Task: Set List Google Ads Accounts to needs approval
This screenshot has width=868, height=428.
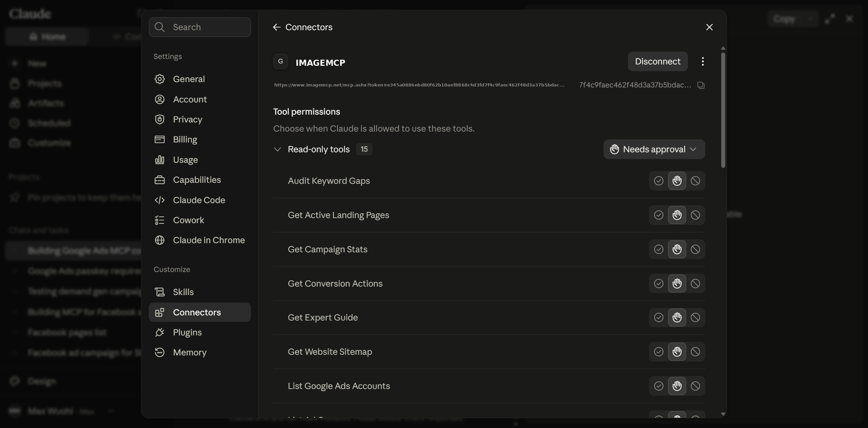Action: click(x=677, y=386)
